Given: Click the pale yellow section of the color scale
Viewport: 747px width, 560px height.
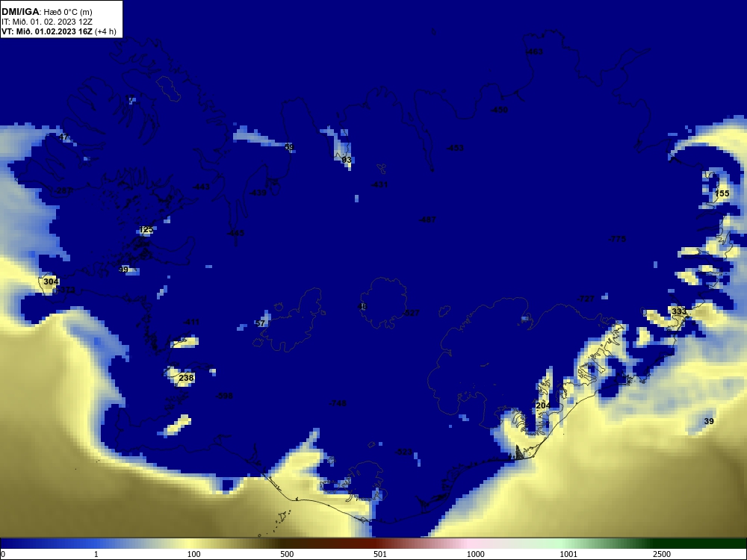Looking at the screenshot, I should point(190,544).
